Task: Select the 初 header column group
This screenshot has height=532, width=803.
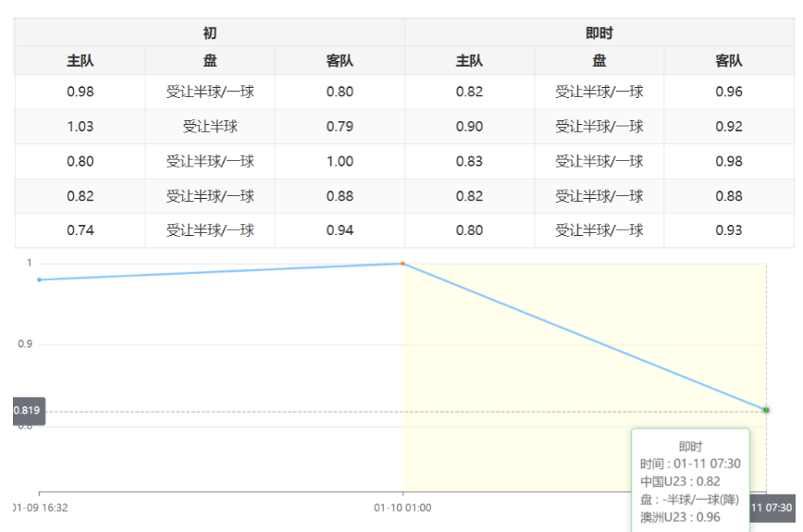Action: tap(210, 33)
